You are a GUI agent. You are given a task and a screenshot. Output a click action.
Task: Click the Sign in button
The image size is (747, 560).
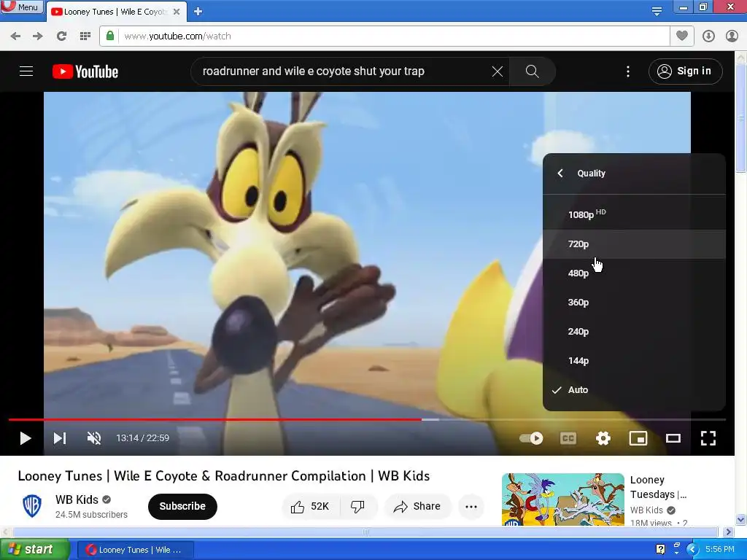point(685,71)
